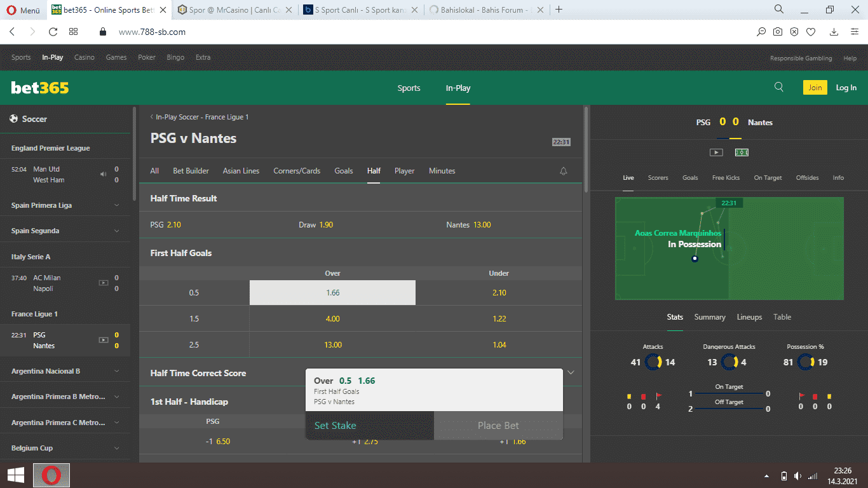Viewport: 868px width, 488px height.
Task: Select the Corners/Cards tab
Action: [297, 171]
